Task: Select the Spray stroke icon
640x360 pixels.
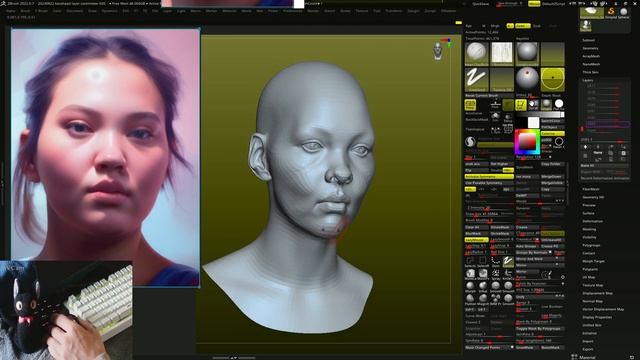Action: (496, 273)
